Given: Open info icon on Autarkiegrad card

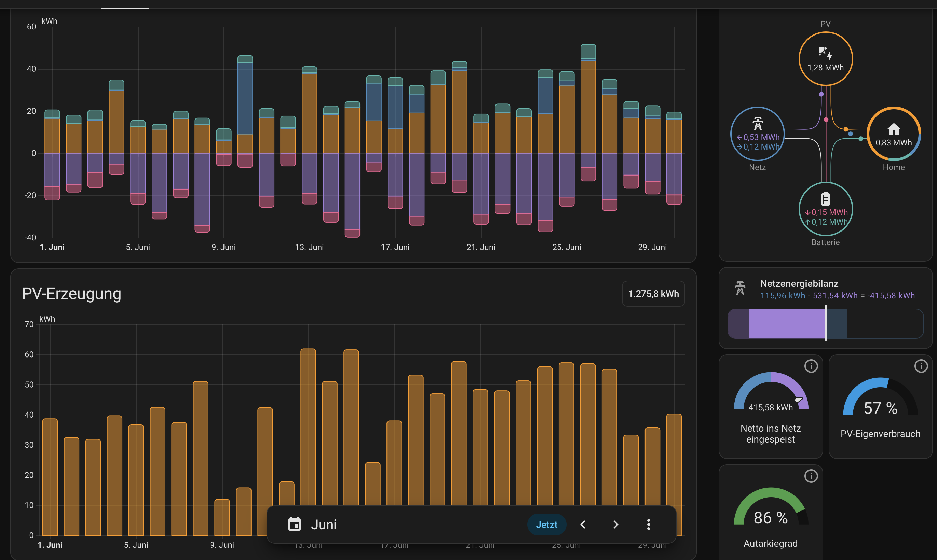Looking at the screenshot, I should point(811,476).
